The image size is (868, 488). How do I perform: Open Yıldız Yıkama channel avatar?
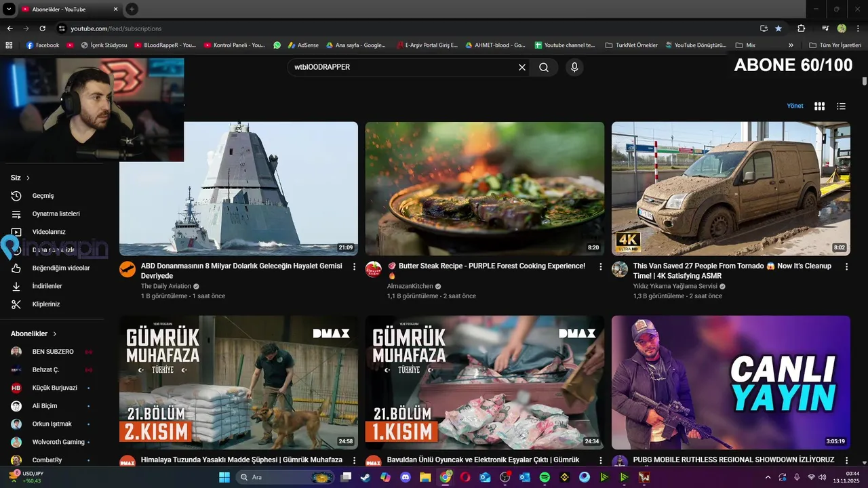point(620,269)
